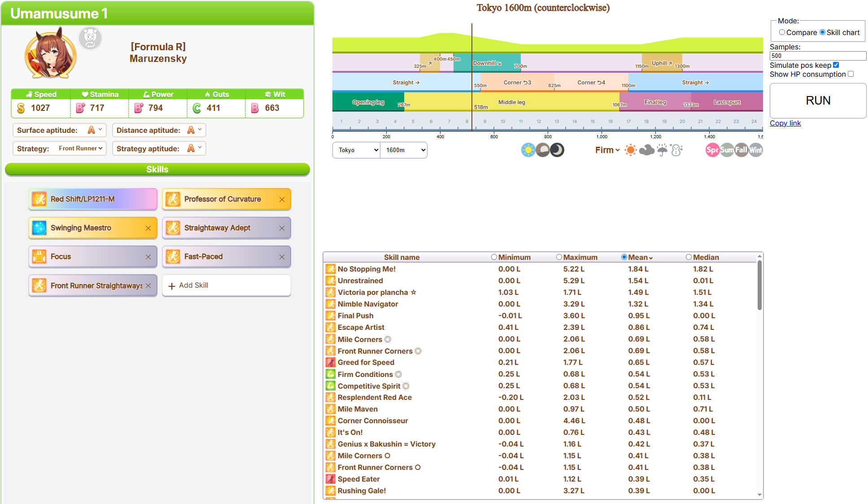Click the gray profile icon beside portrait
This screenshot has height=504, width=868.
[90, 39]
